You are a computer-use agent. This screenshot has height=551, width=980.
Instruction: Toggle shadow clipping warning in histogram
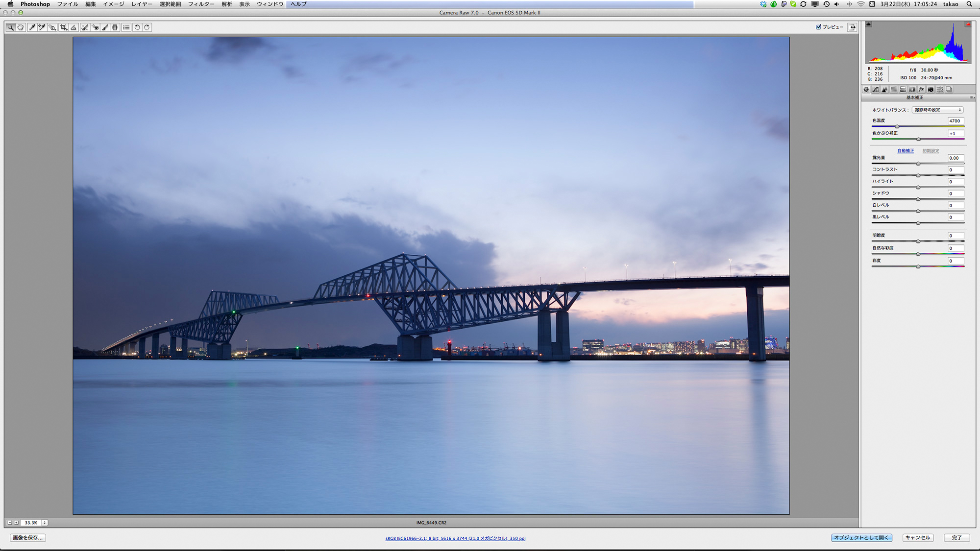coord(869,24)
